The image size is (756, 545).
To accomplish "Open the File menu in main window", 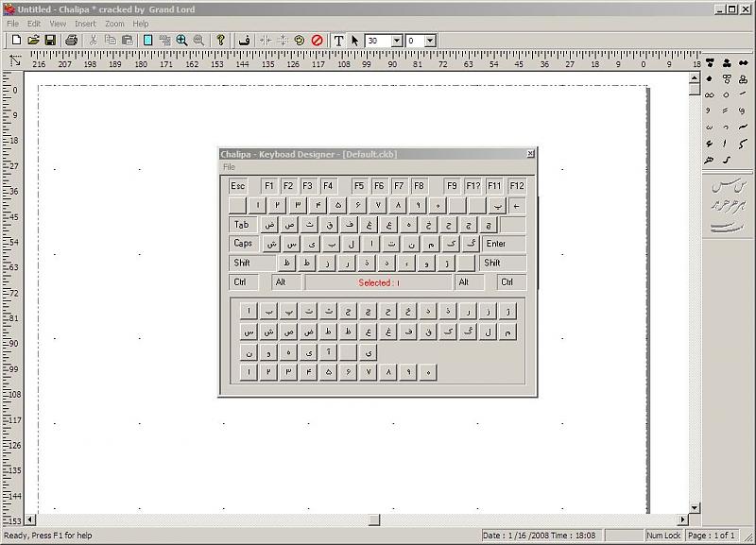I will tap(12, 24).
